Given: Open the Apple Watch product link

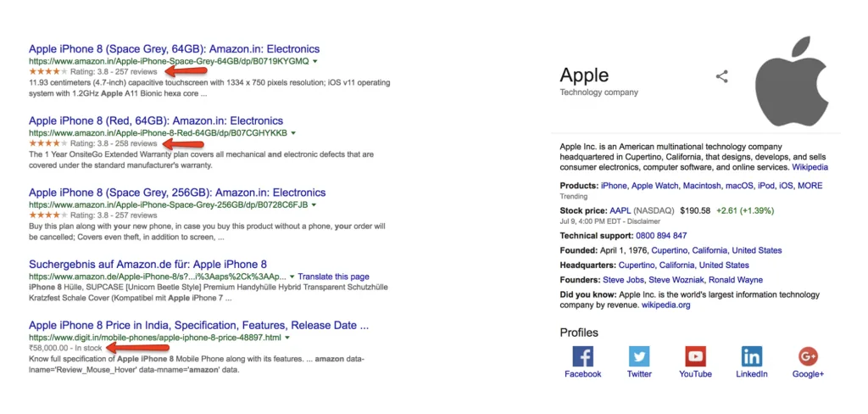Looking at the screenshot, I should tap(655, 186).
